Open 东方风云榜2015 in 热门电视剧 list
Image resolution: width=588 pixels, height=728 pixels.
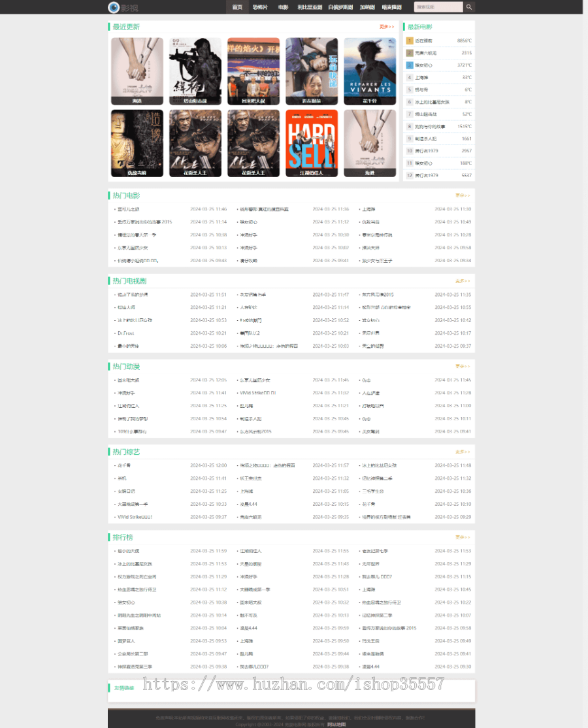click(x=378, y=295)
